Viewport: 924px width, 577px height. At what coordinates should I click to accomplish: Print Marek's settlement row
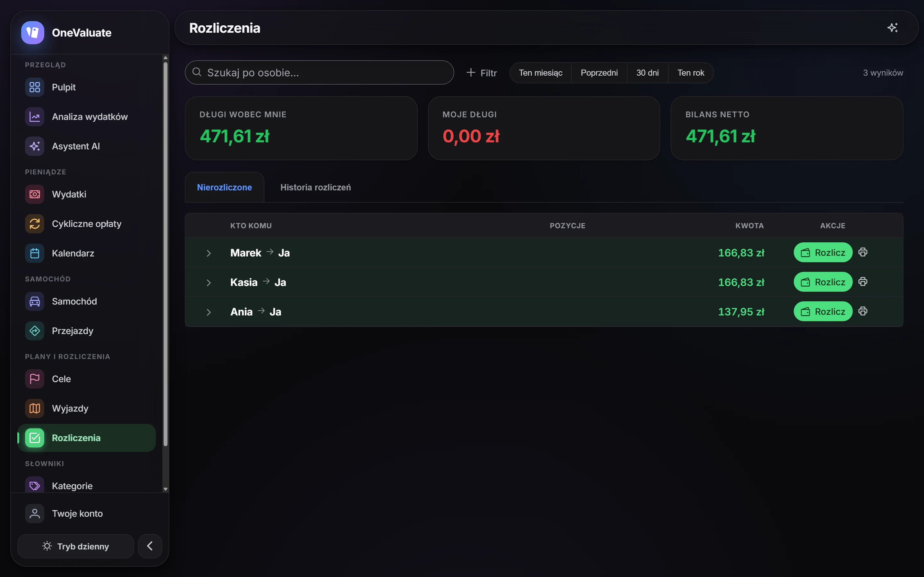coord(862,252)
